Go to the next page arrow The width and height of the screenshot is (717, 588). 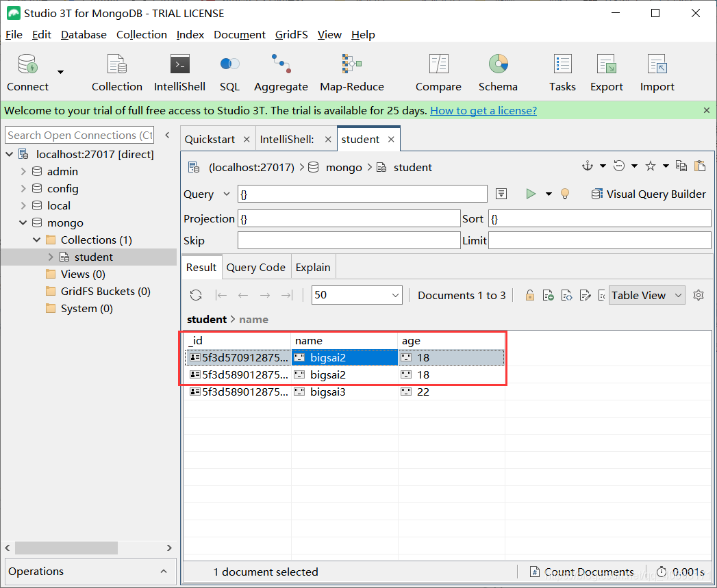pos(265,296)
